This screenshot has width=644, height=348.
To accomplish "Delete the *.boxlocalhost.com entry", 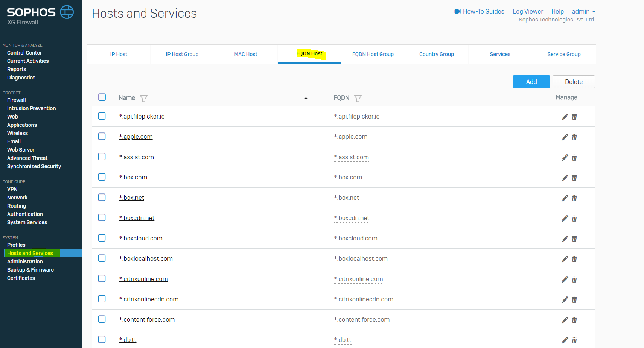I will [x=574, y=259].
